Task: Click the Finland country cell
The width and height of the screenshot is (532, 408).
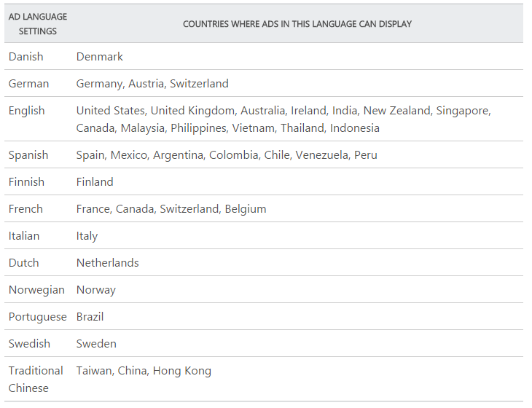Action: pyautogui.click(x=95, y=182)
